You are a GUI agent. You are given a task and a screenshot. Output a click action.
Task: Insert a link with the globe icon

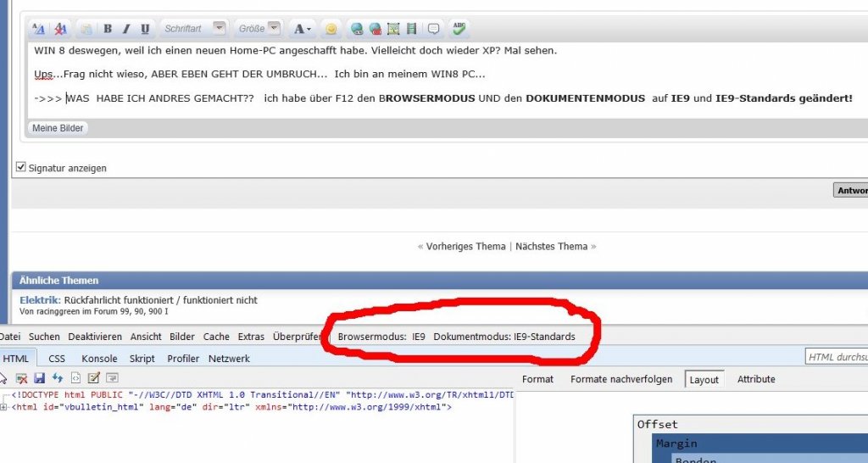click(357, 29)
